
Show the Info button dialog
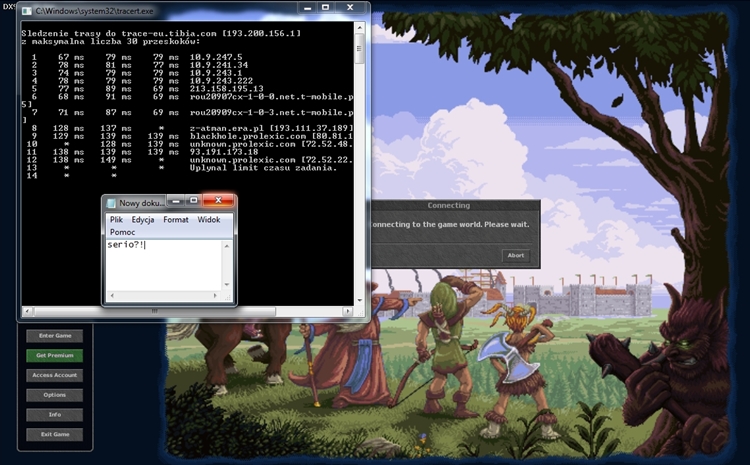[55, 415]
